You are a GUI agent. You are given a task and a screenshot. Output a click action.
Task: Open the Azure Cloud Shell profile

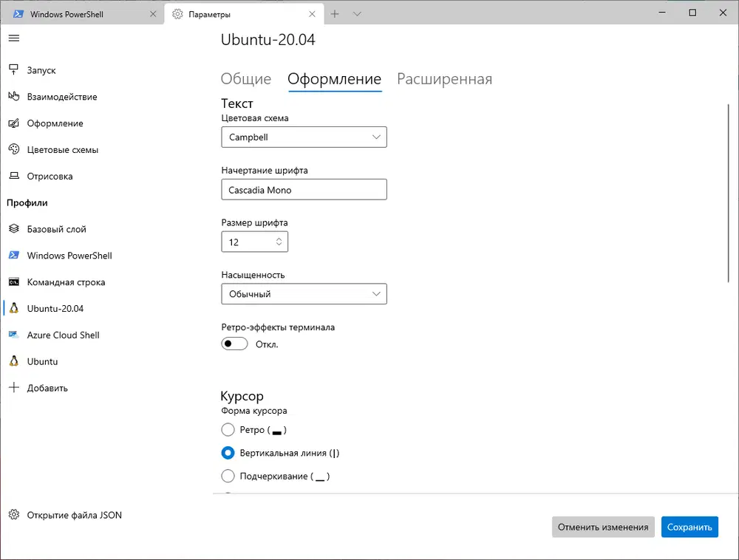[x=63, y=335]
